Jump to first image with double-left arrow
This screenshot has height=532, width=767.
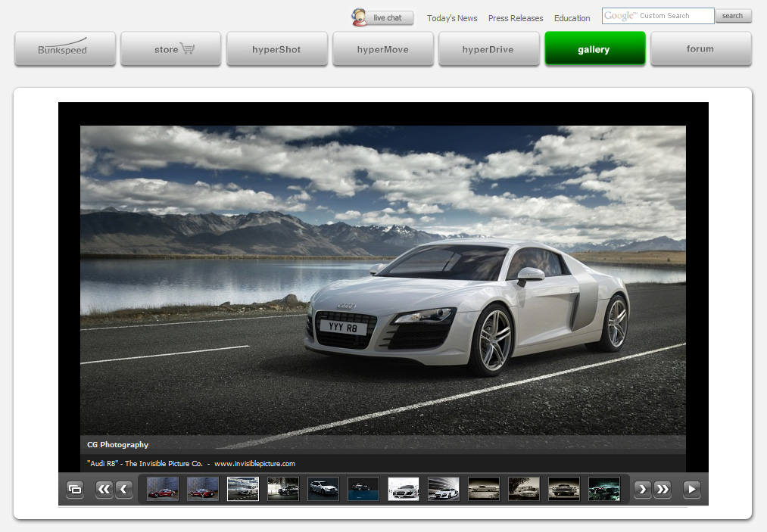(x=104, y=490)
